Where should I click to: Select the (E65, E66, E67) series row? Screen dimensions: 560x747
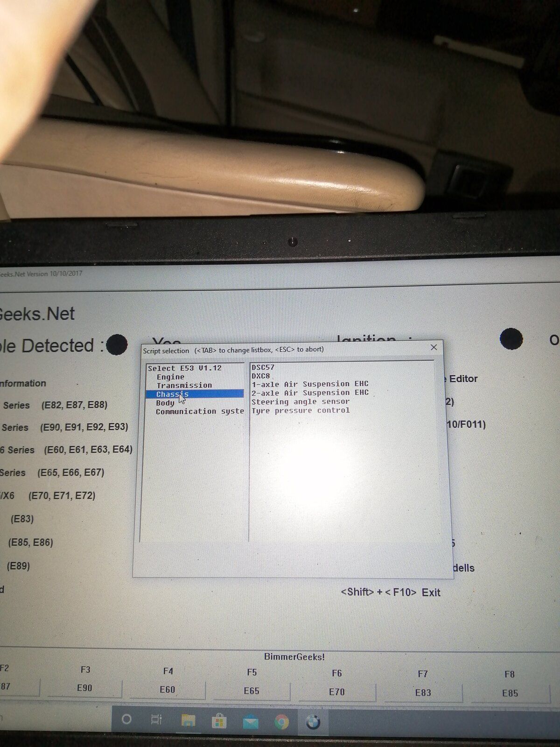pos(52,472)
